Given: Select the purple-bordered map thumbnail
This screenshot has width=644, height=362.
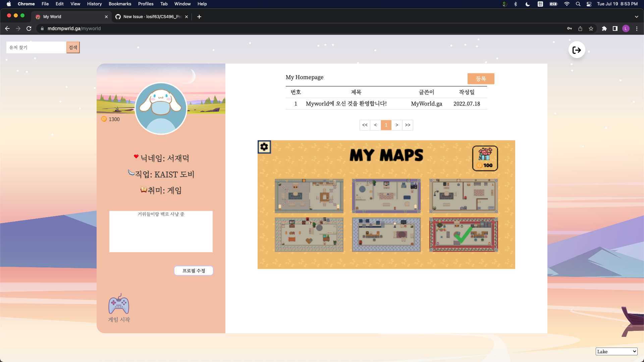Looking at the screenshot, I should [386, 196].
